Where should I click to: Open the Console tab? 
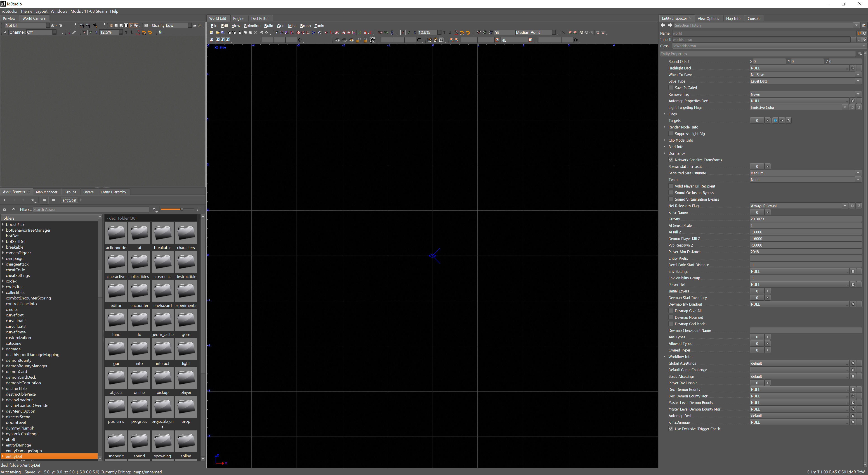pos(754,19)
